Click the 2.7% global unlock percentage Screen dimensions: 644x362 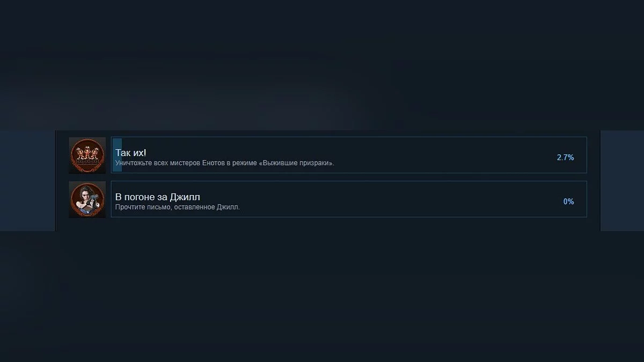click(x=565, y=157)
